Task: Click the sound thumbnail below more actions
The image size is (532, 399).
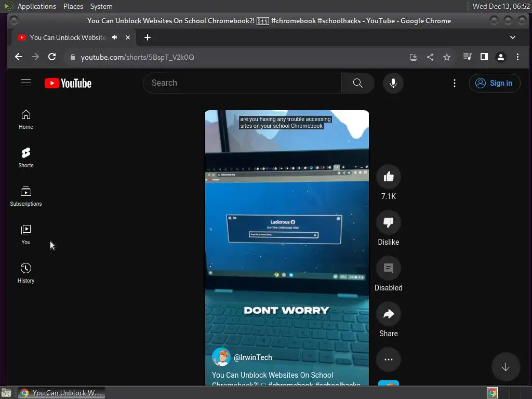Action: (389, 383)
